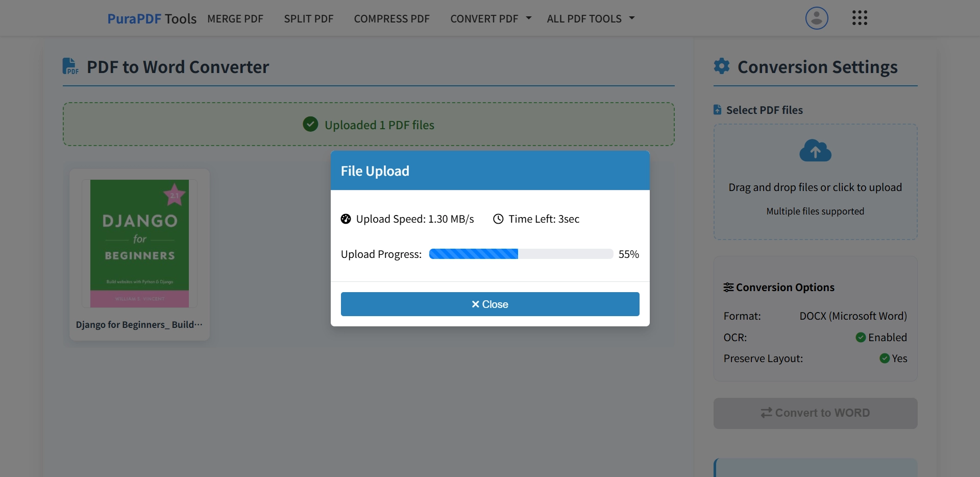Click the green uploaded-files checkmark
This screenshot has height=477, width=980.
tap(310, 124)
